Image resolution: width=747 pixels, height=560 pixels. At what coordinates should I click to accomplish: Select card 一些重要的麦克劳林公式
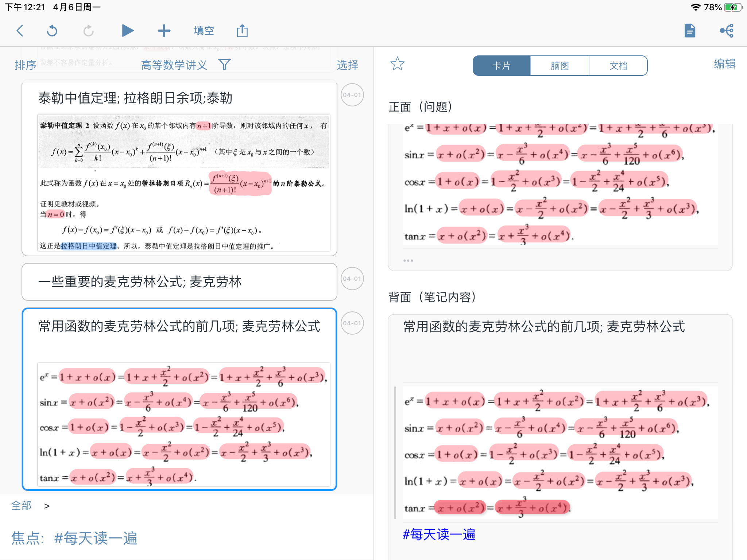tap(179, 282)
